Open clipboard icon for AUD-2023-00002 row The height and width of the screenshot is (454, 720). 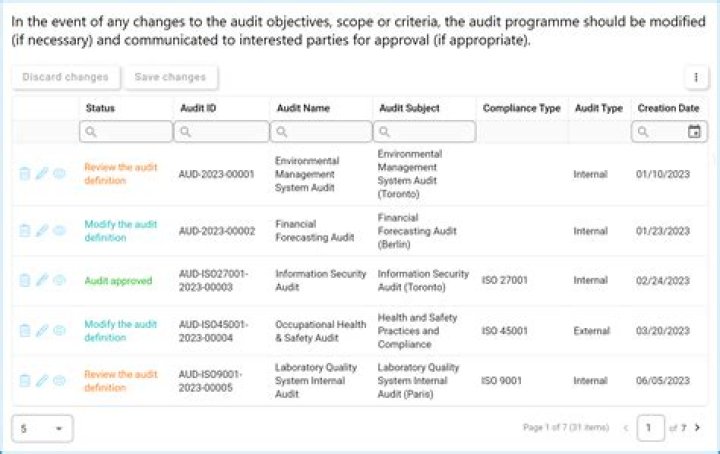25,230
